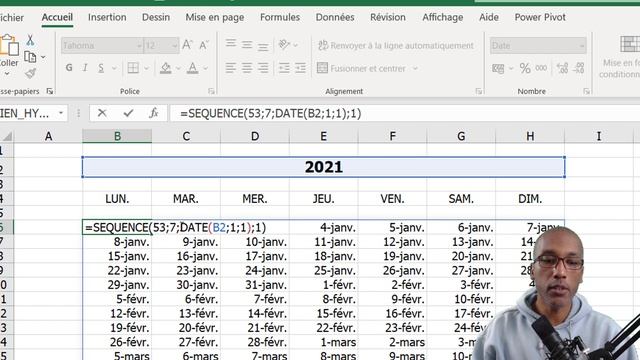Open the Révision ribbon tab
This screenshot has height=360, width=640.
[x=388, y=17]
